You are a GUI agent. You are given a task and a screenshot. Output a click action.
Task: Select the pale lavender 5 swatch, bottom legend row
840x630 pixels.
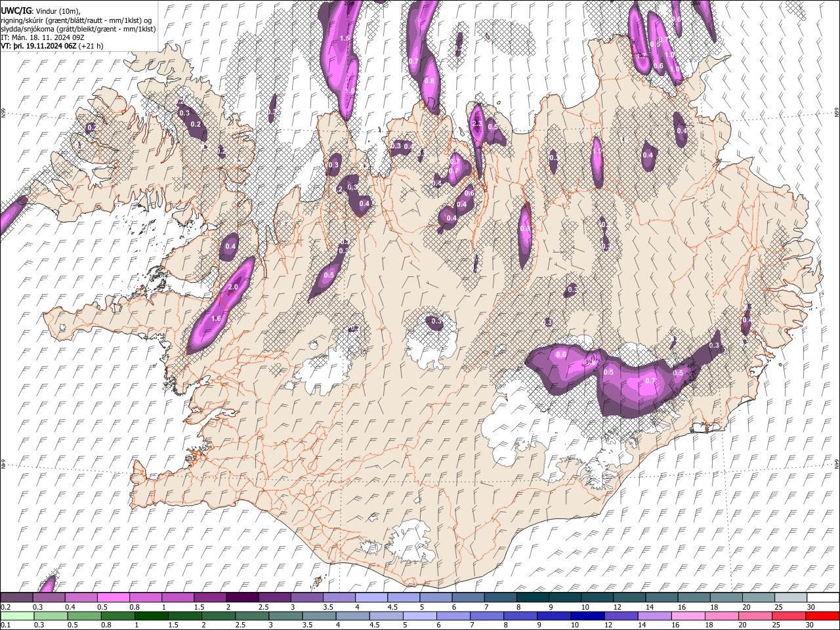[x=420, y=616]
